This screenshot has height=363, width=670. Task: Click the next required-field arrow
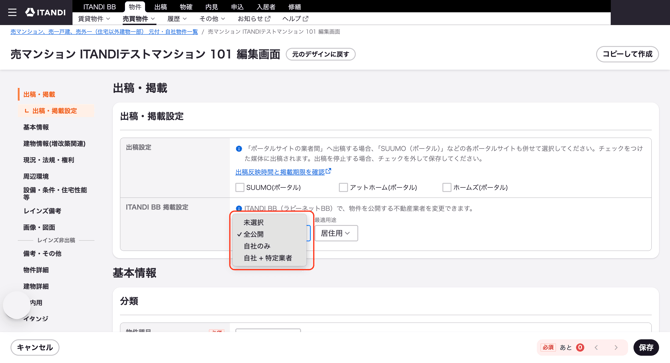coord(616,348)
